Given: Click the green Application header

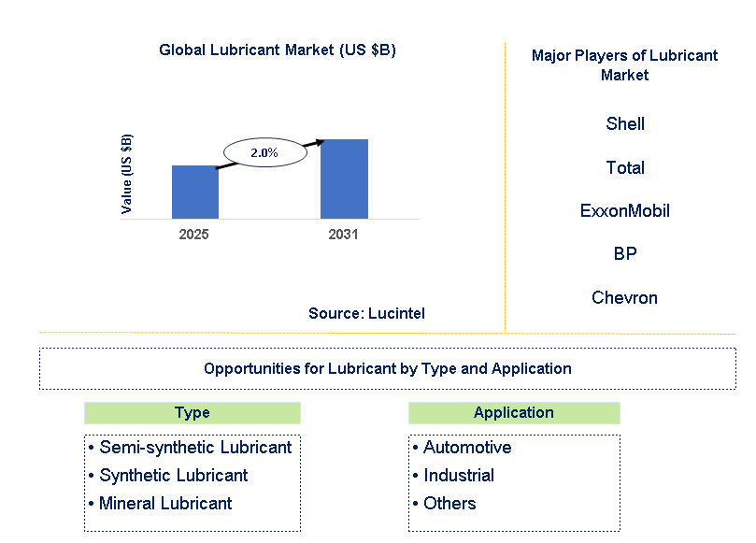Looking at the screenshot, I should tap(514, 413).
